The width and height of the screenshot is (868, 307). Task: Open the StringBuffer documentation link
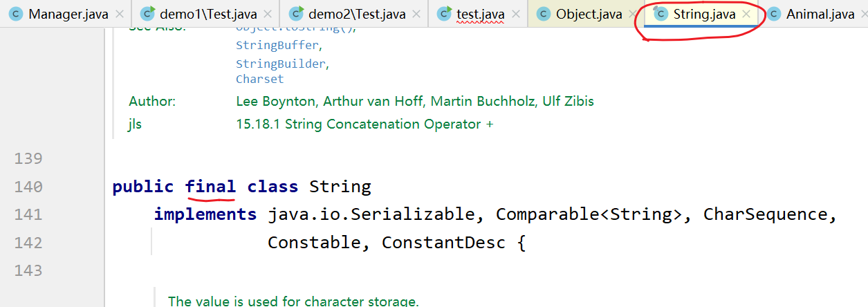tap(277, 46)
